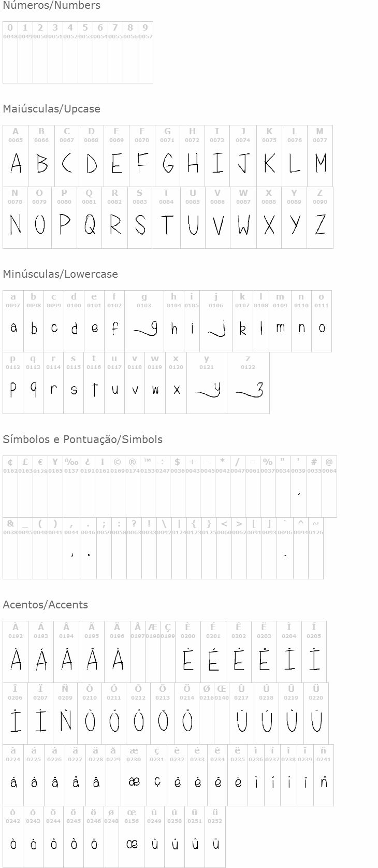This screenshot has width=378, height=868.
Task: Select the number 9 cell (0057)
Action: point(146,52)
